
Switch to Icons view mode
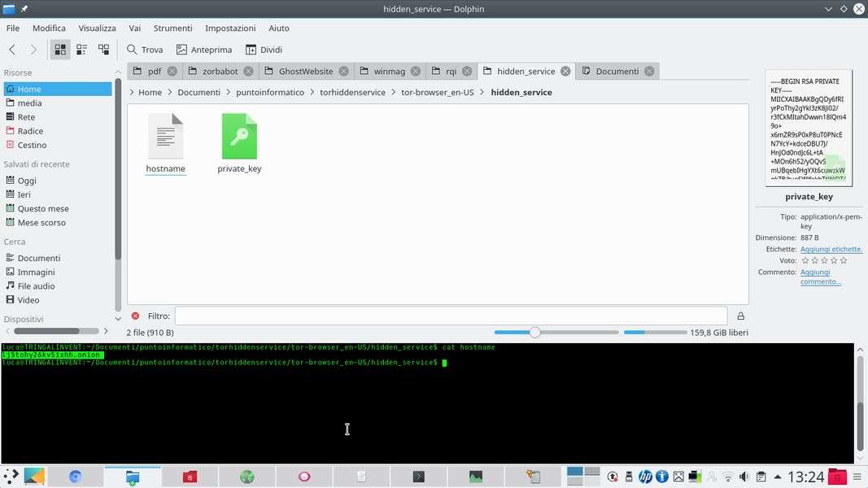pos(60,50)
